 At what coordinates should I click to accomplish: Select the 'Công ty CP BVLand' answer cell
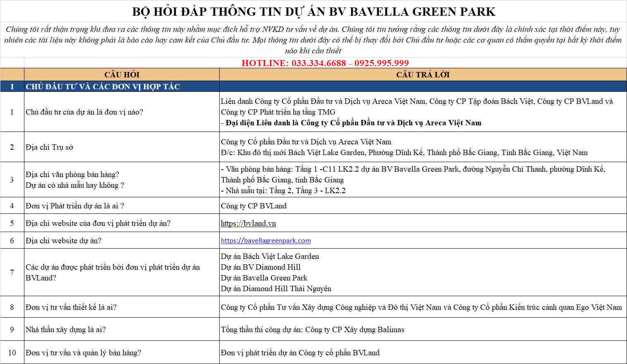pyautogui.click(x=254, y=206)
